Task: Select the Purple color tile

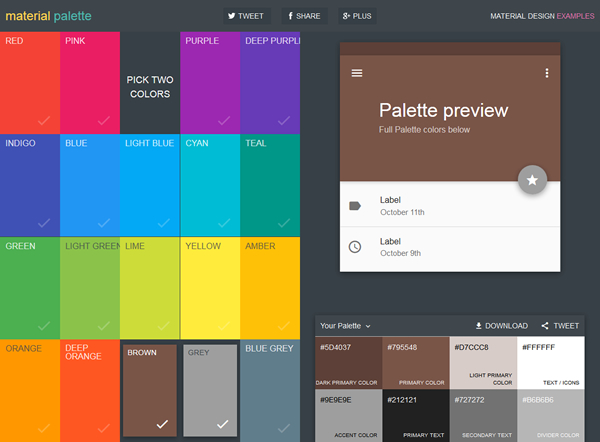Action: coord(210,83)
